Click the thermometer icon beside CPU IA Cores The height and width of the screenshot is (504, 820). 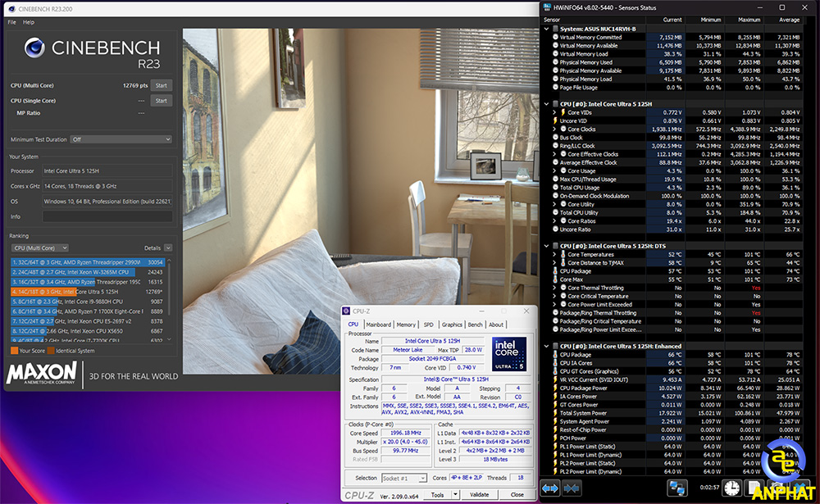pyautogui.click(x=555, y=363)
